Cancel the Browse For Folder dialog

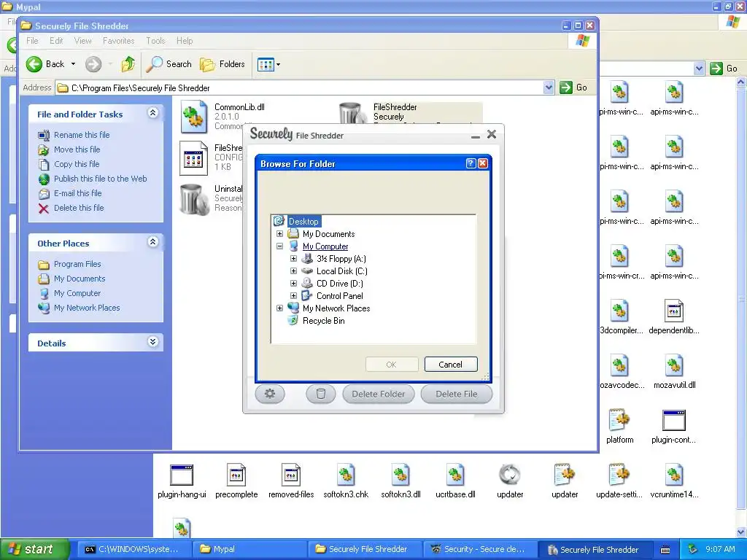(450, 365)
